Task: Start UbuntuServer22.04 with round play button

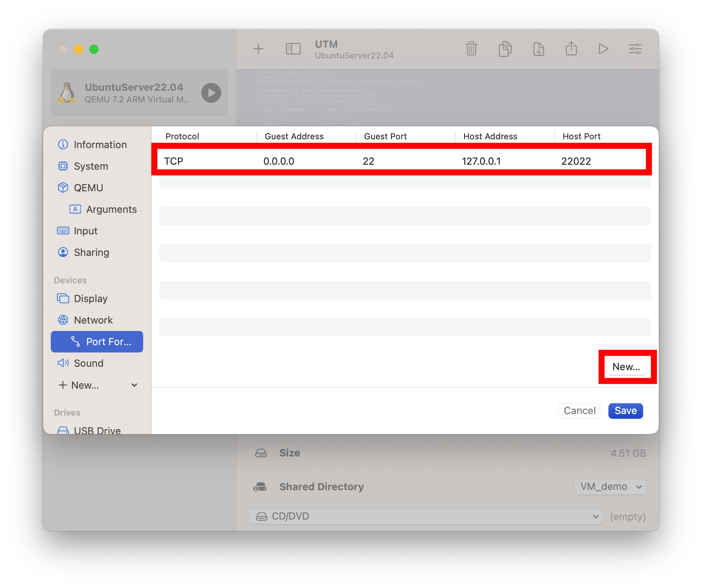Action: pyautogui.click(x=211, y=93)
